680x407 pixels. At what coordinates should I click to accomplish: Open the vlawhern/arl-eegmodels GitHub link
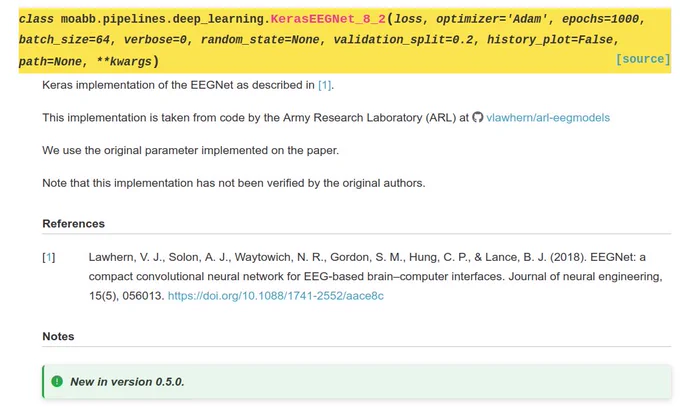point(548,118)
